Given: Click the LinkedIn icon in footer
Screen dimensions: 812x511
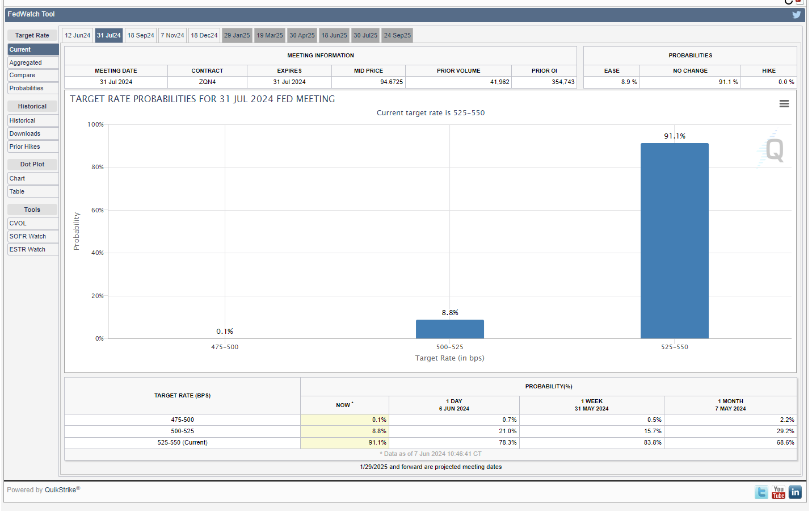Looking at the screenshot, I should click(x=795, y=492).
